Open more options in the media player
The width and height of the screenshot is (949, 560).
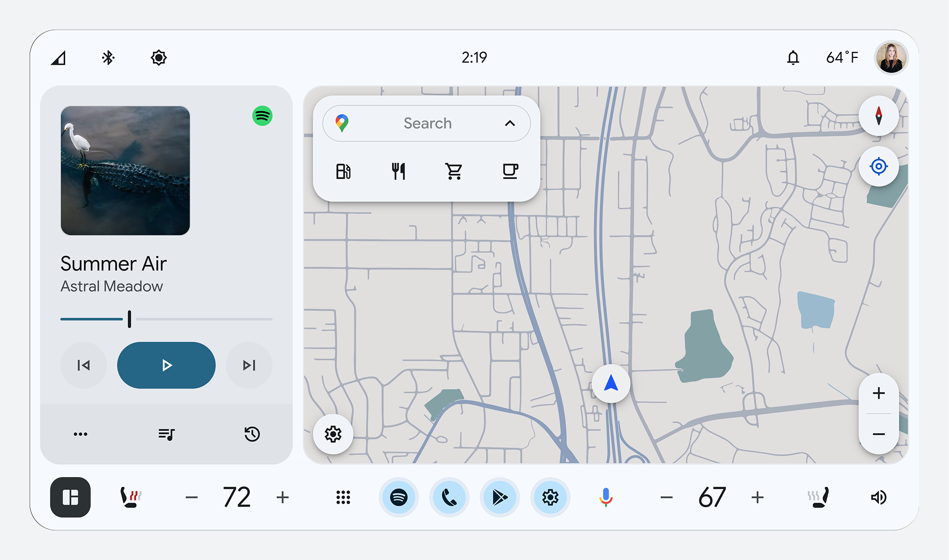[80, 434]
